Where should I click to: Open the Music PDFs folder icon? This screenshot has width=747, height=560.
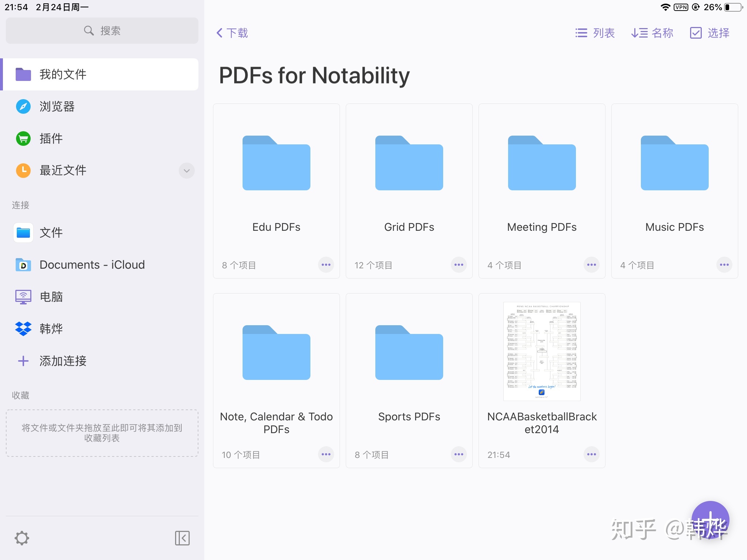click(675, 163)
